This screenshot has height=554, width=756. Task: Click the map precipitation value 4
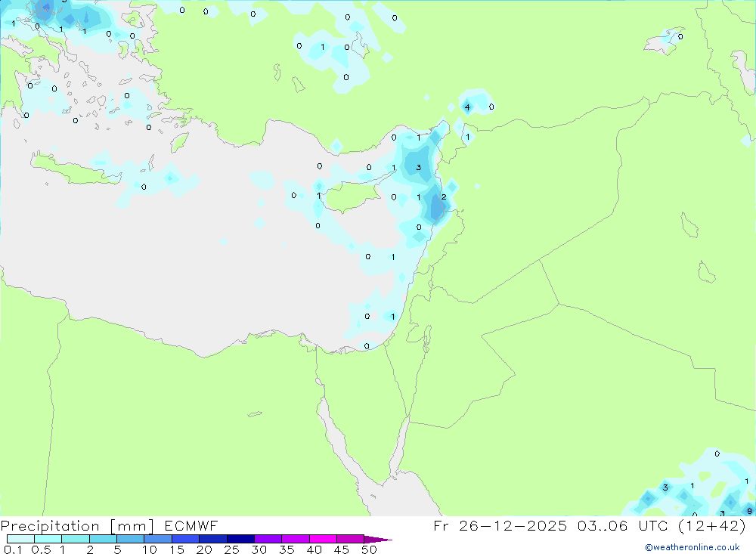[467, 107]
